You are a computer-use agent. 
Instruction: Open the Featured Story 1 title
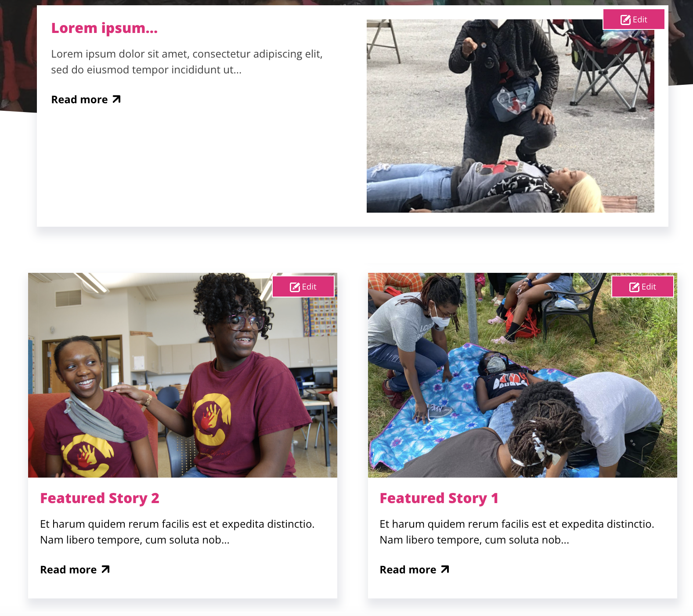click(x=439, y=498)
